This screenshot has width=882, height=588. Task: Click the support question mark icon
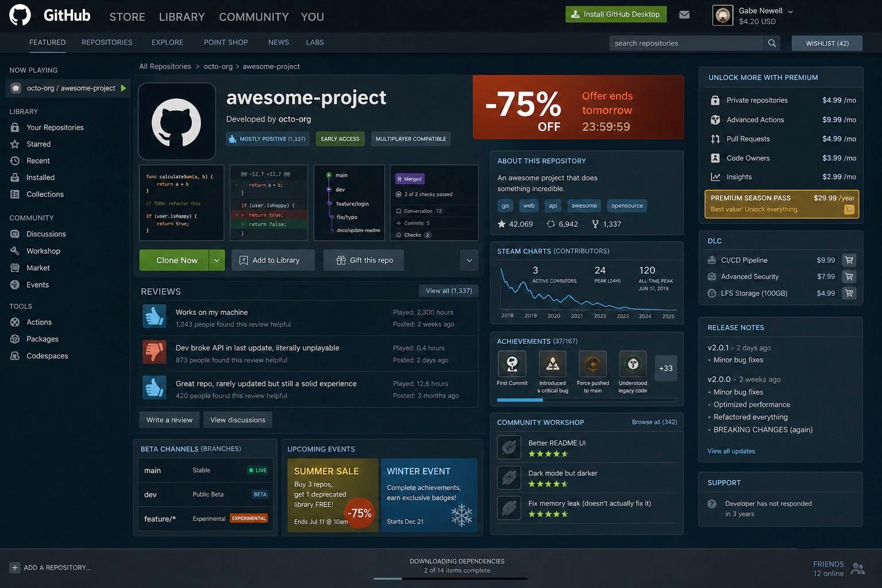tap(712, 504)
